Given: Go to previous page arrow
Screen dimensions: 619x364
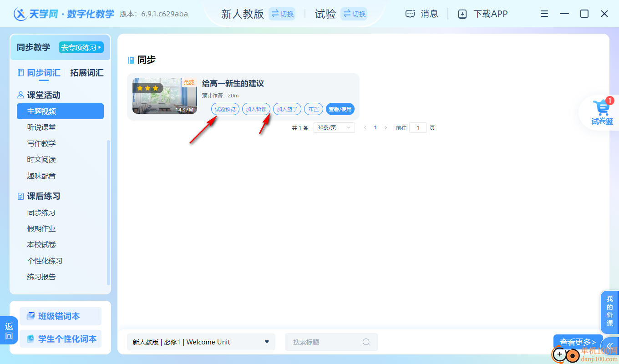Looking at the screenshot, I should pos(365,128).
